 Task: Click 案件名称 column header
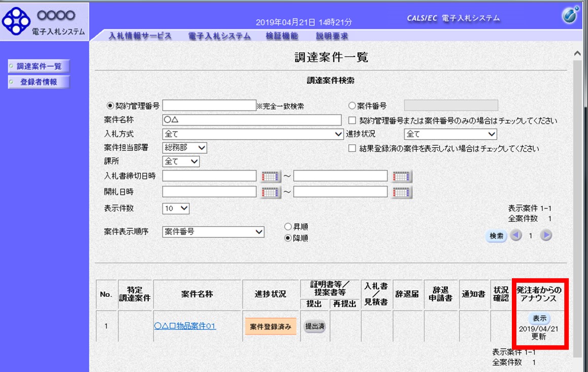tap(197, 294)
